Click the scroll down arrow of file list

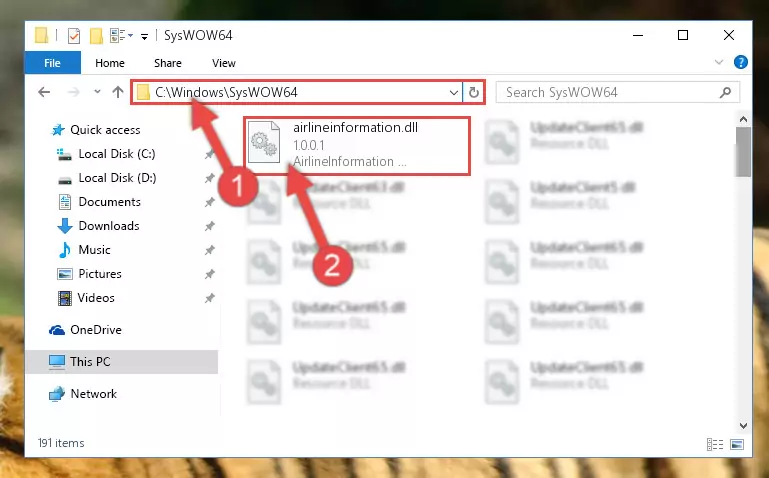pyautogui.click(x=743, y=426)
